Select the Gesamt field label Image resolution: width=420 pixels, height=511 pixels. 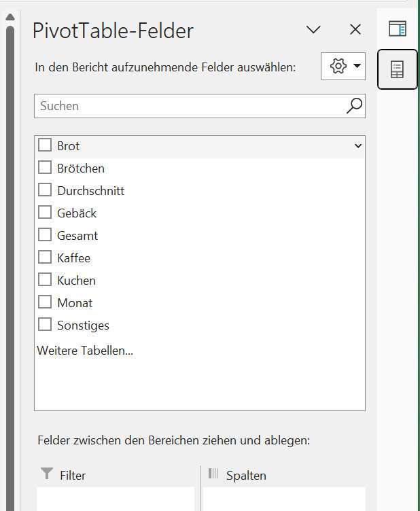click(x=77, y=236)
